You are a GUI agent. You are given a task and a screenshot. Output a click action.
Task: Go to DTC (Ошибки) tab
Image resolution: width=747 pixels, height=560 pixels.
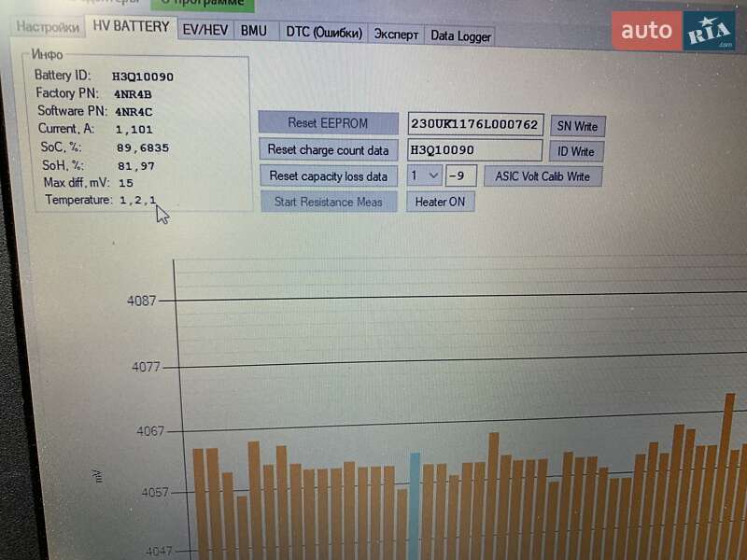(323, 33)
